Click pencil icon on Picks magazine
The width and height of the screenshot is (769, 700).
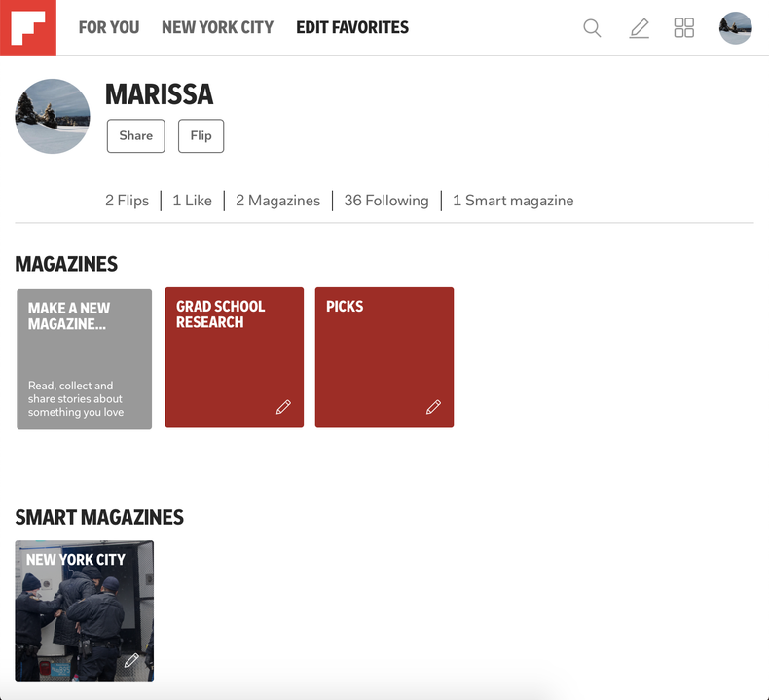[x=433, y=407]
